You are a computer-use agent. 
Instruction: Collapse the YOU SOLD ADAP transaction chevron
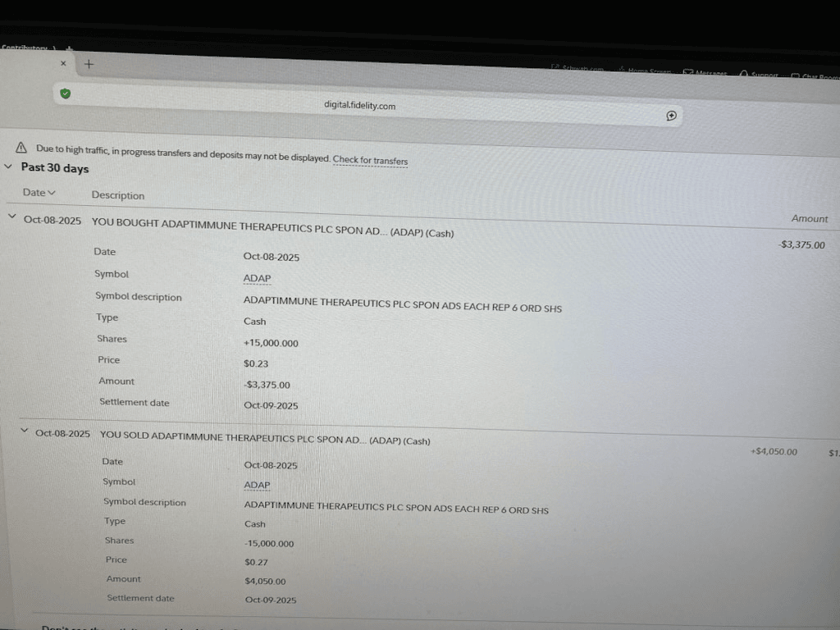coord(24,430)
